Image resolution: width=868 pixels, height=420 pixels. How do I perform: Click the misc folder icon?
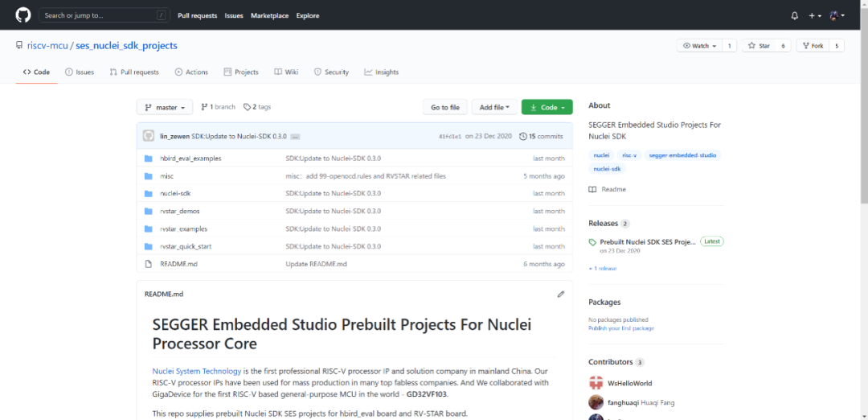click(148, 175)
